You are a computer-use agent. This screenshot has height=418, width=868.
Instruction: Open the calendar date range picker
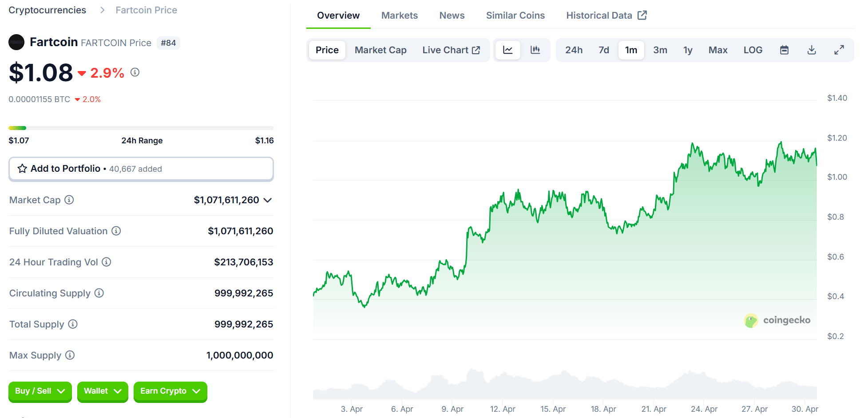click(785, 50)
